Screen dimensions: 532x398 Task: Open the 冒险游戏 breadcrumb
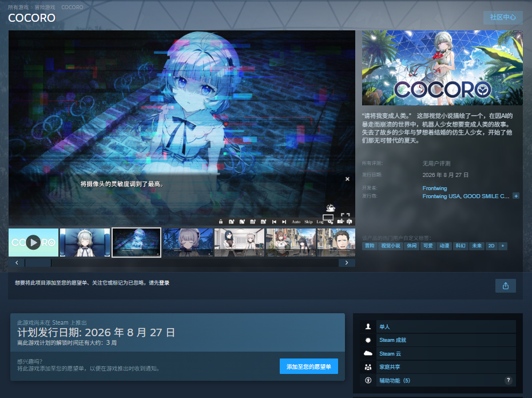(x=45, y=7)
